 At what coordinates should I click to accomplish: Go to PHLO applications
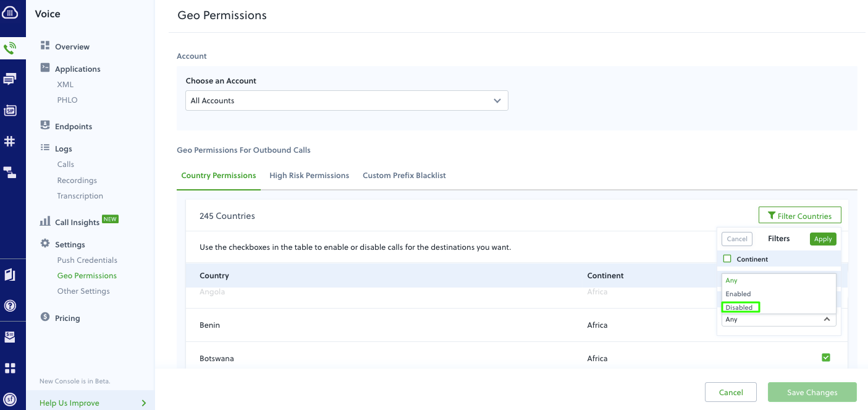click(67, 100)
